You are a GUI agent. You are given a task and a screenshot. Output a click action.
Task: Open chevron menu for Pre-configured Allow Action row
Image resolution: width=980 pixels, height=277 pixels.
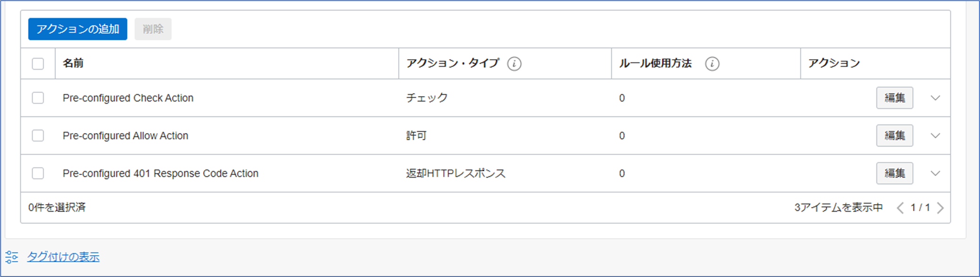935,136
